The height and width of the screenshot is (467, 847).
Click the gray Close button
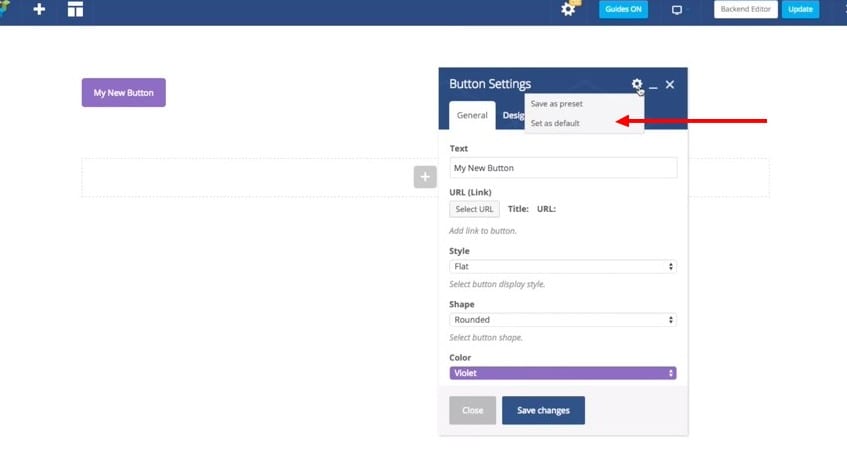coord(472,410)
